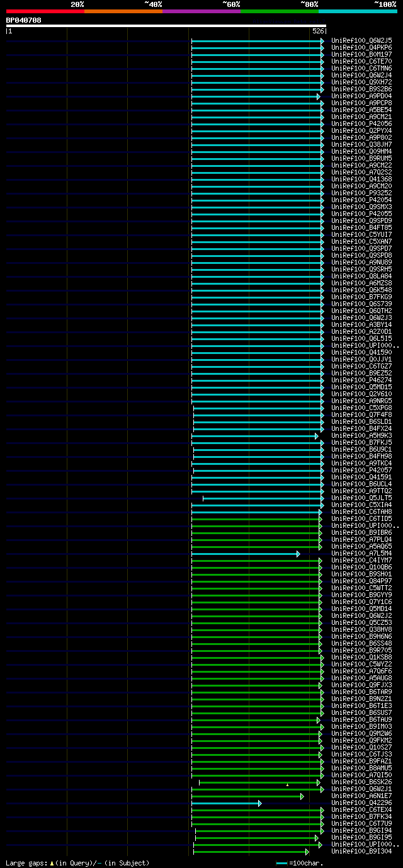Select the UniRef100_Q6K548 label
The width and height of the screenshot is (403, 868).
click(362, 290)
